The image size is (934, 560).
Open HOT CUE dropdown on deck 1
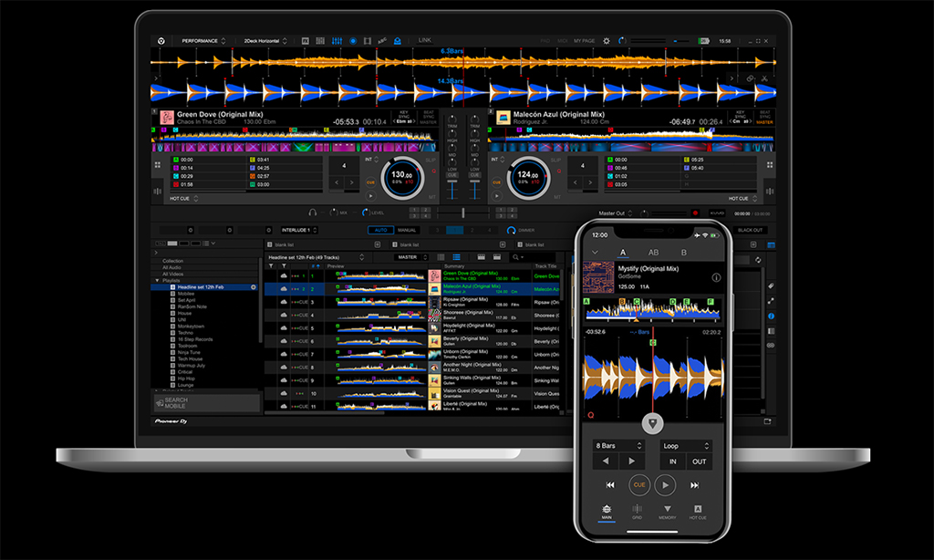[184, 199]
